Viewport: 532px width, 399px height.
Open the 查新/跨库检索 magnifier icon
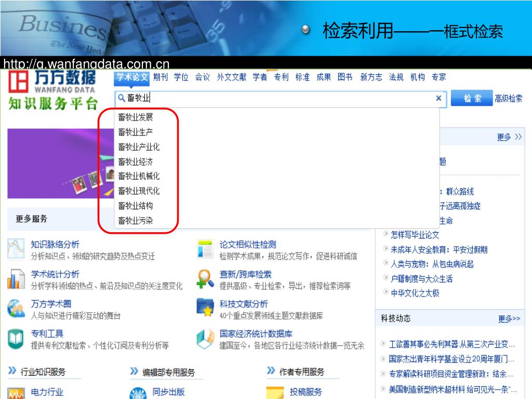[205, 279]
